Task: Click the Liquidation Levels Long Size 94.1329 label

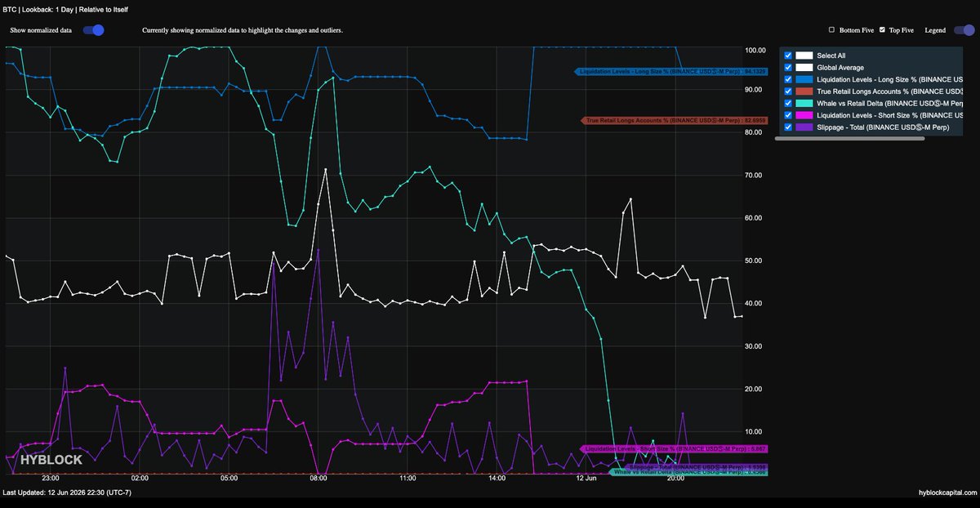Action: point(670,72)
